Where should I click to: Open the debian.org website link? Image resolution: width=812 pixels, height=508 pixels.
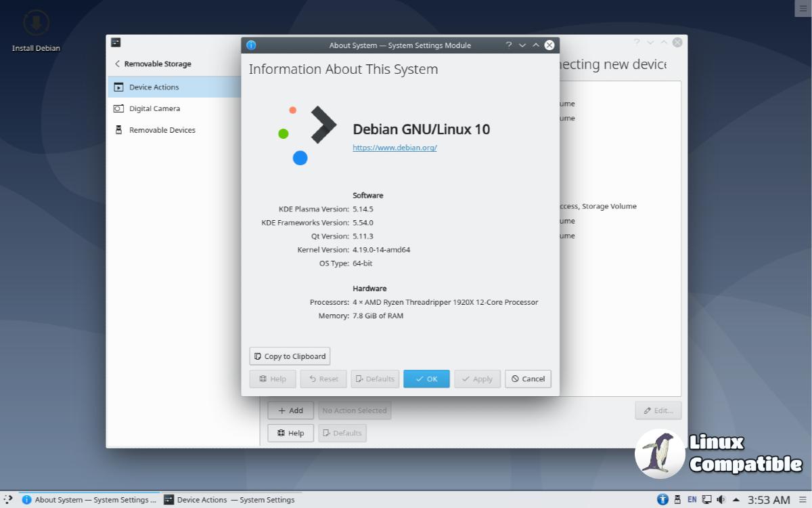(x=394, y=148)
